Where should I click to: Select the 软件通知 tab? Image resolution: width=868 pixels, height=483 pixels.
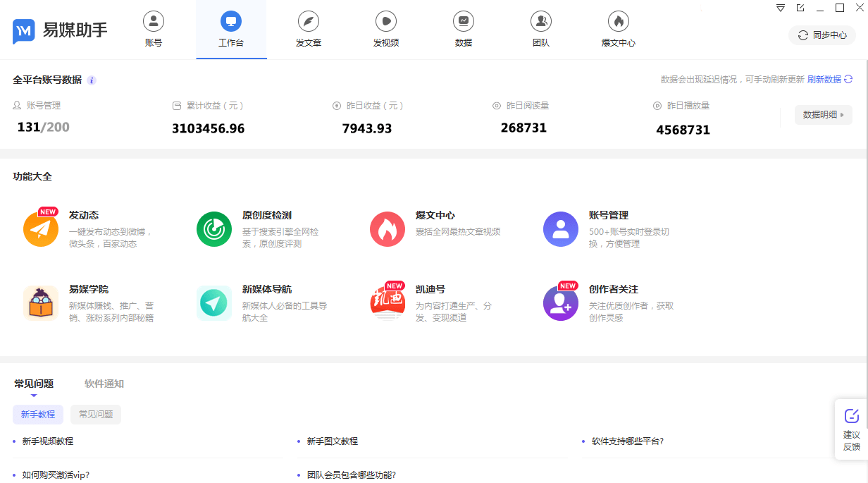pyautogui.click(x=104, y=384)
